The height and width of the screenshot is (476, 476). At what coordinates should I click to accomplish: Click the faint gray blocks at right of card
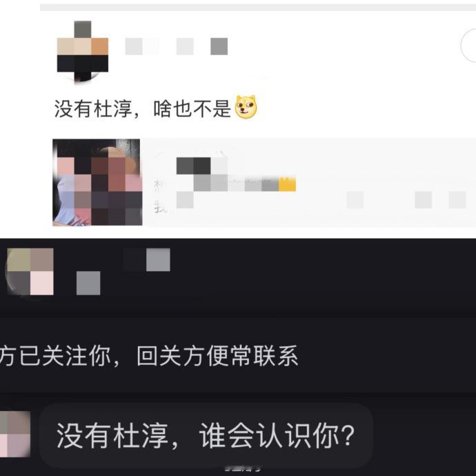coord(406,200)
